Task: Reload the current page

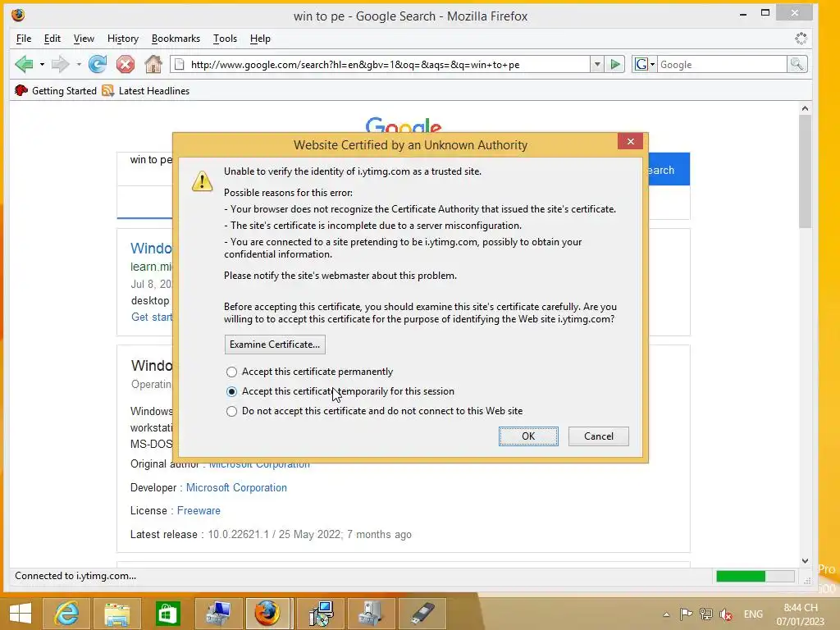Action: pos(98,64)
